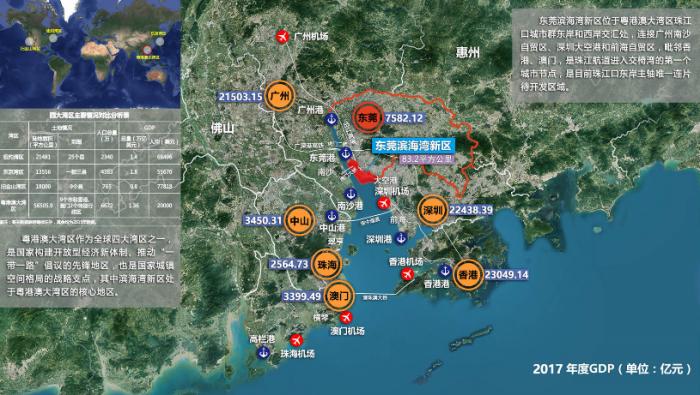Click the orange 香港 city circle
Image resolution: width=700 pixels, height=395 pixels.
click(x=468, y=275)
